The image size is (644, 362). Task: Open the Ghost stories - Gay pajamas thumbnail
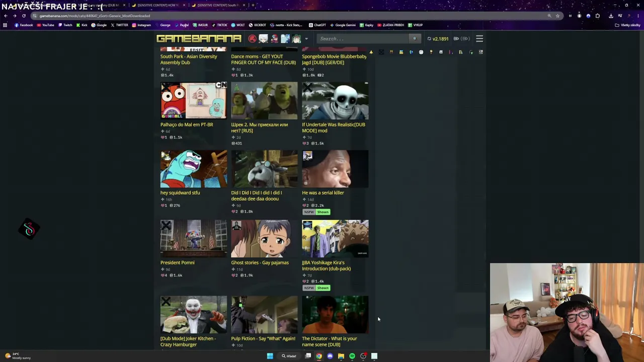pos(264,238)
